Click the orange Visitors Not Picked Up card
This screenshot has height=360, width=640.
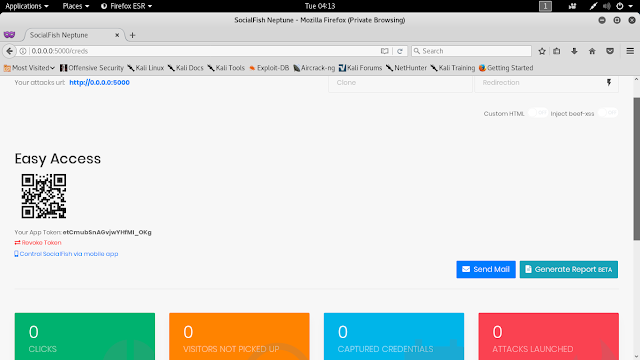pyautogui.click(x=239, y=336)
